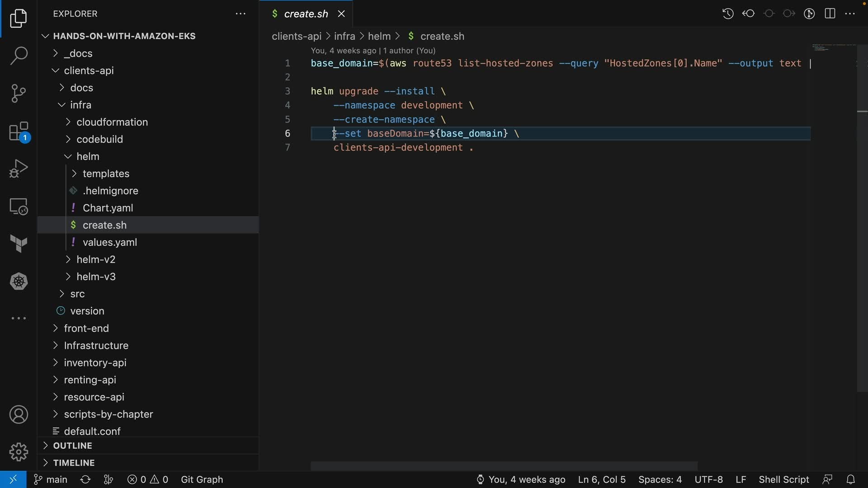868x488 pixels.
Task: Expand the OUTLINE section
Action: pyautogui.click(x=72, y=446)
